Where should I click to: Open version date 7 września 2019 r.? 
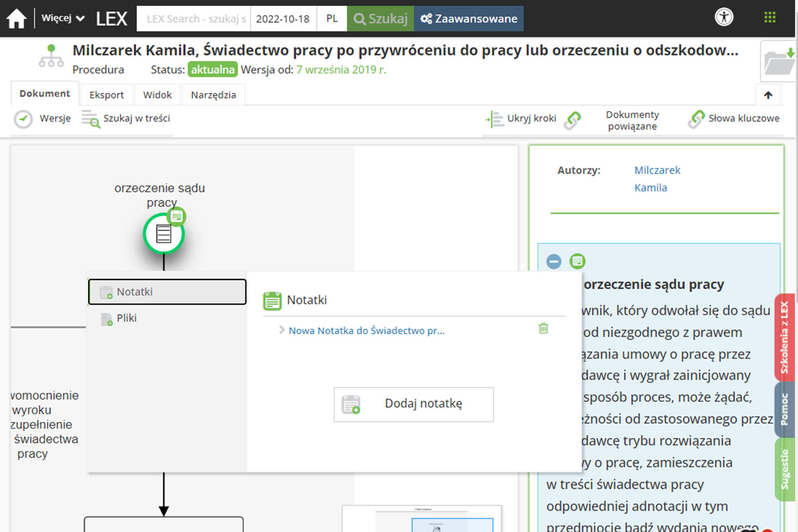(x=341, y=70)
